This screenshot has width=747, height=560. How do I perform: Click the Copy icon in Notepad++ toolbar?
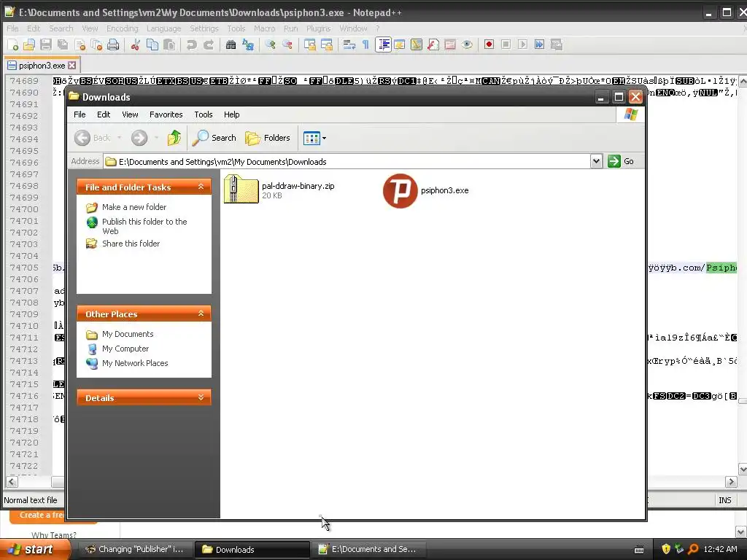(152, 44)
